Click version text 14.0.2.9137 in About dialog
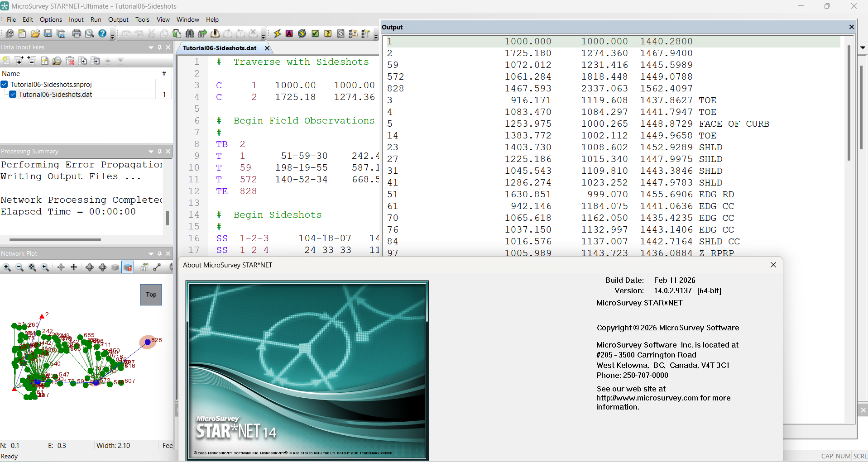868x462 pixels. pyautogui.click(x=673, y=291)
